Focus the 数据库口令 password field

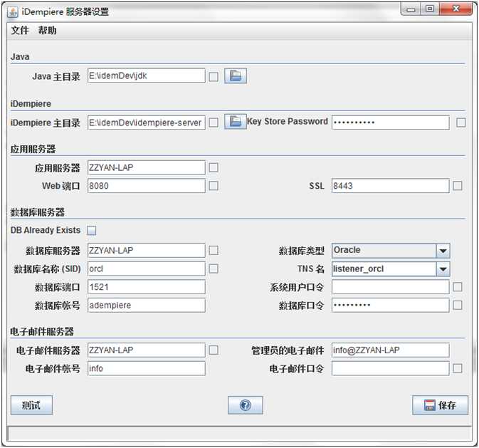click(x=391, y=305)
